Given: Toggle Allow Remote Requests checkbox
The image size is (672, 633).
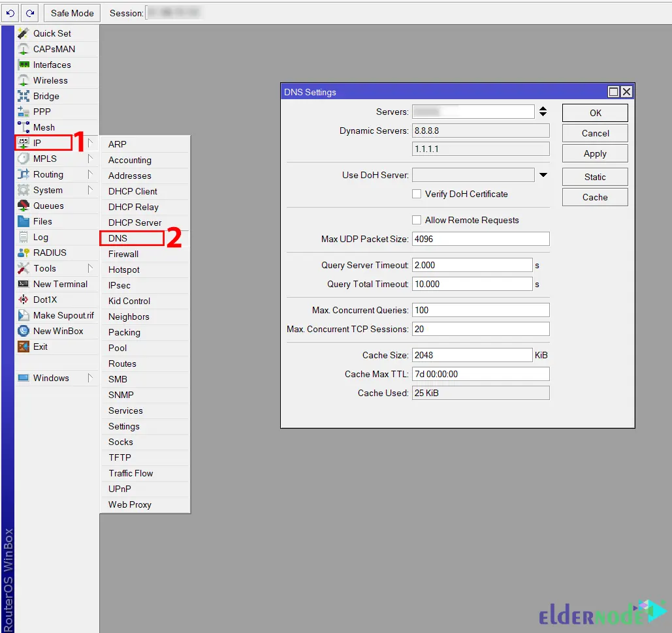Looking at the screenshot, I should tap(417, 220).
